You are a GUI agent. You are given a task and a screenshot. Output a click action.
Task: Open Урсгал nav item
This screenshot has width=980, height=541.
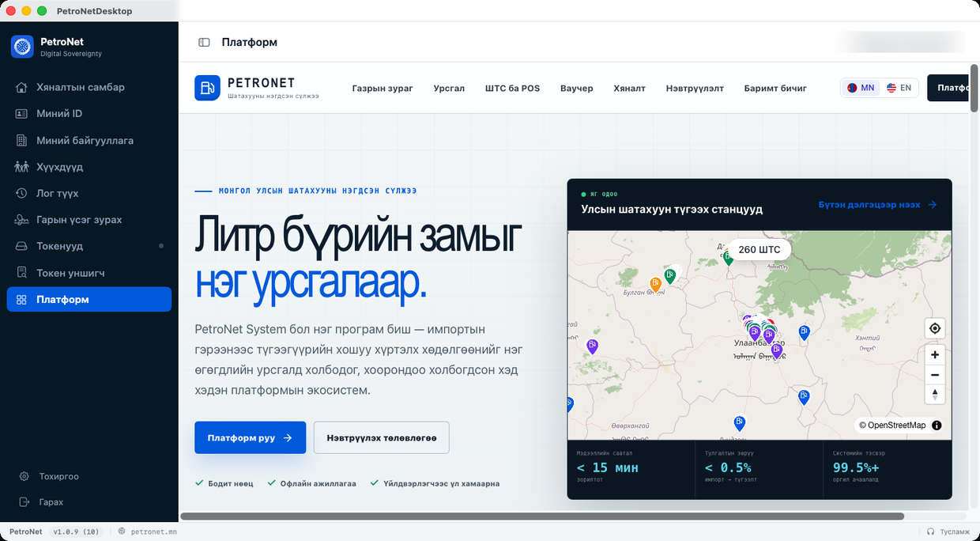click(449, 88)
